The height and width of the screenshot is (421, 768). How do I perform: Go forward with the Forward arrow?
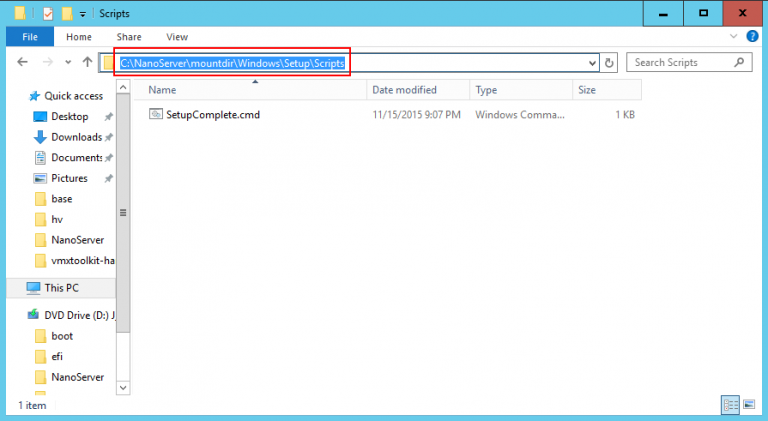pos(48,62)
